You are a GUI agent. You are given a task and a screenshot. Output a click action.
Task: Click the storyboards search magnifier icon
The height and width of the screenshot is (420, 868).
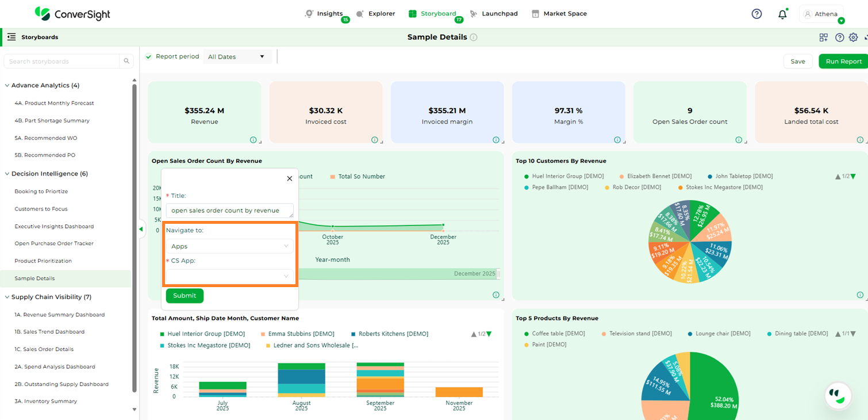[x=126, y=62]
